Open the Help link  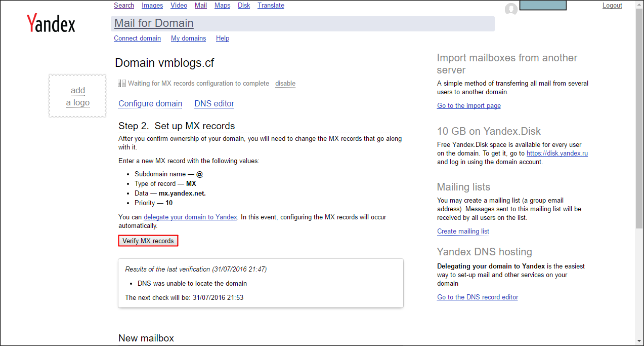(223, 39)
